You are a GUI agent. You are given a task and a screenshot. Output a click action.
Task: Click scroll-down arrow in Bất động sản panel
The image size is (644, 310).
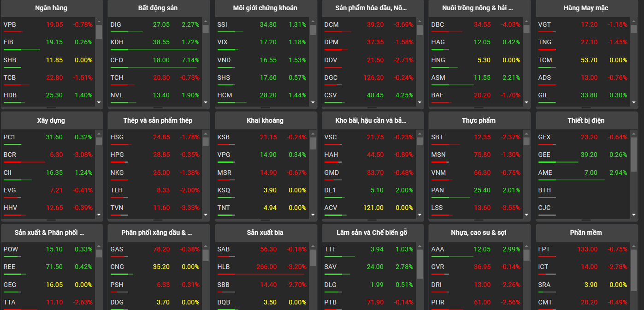click(x=206, y=102)
